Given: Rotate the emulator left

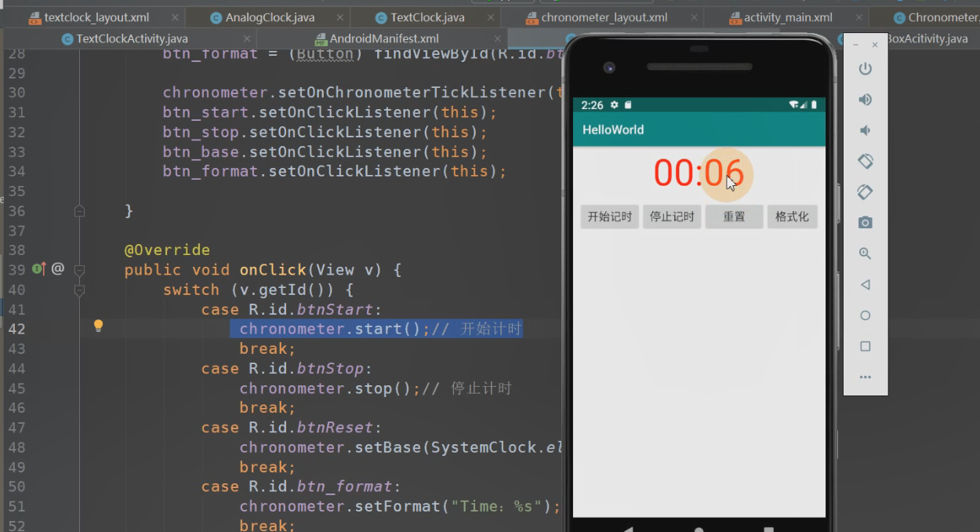Looking at the screenshot, I should point(865,161).
